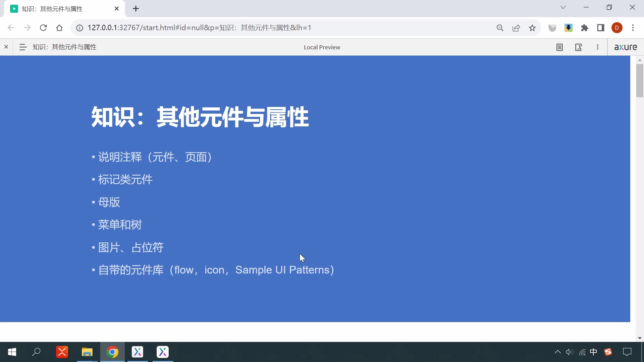This screenshot has height=362, width=644.
Task: Open the variables inspector in the preview toolbar
Action: point(579,47)
